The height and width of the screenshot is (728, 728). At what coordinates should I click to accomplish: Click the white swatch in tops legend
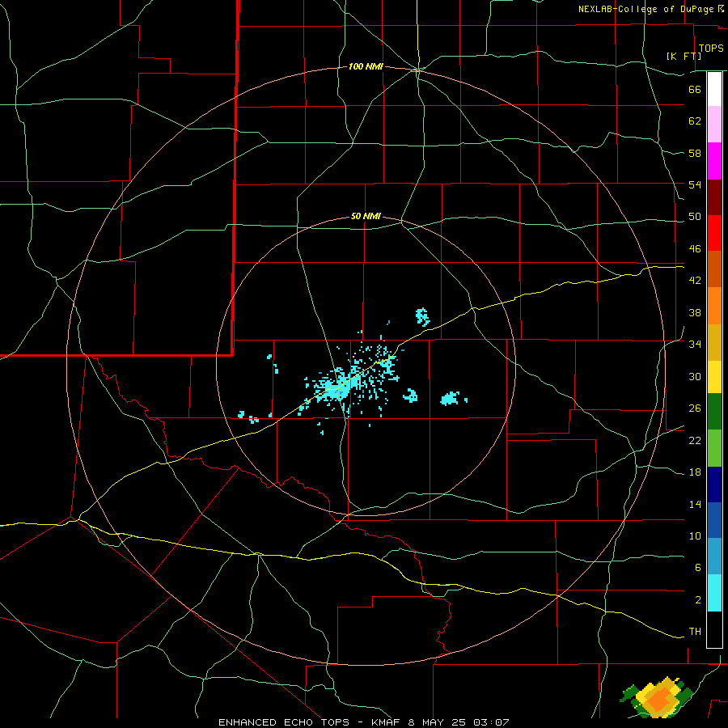714,89
